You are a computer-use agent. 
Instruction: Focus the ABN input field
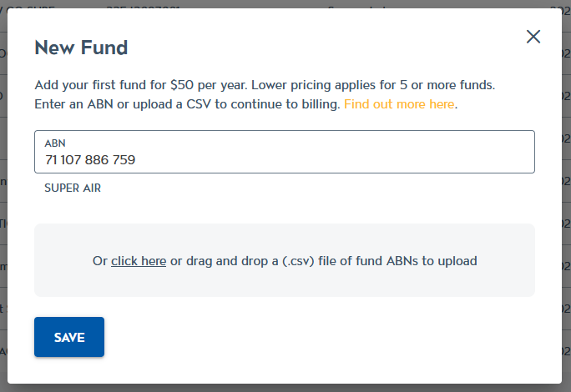[x=285, y=152]
